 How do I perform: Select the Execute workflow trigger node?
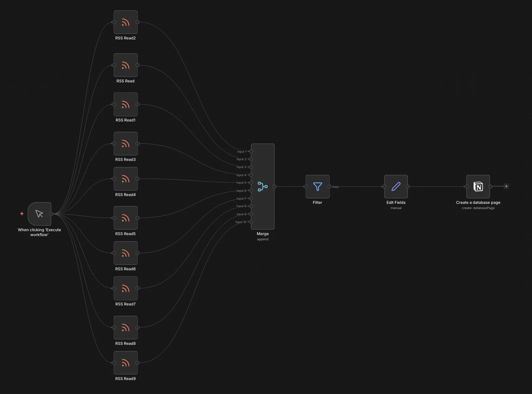pyautogui.click(x=39, y=214)
